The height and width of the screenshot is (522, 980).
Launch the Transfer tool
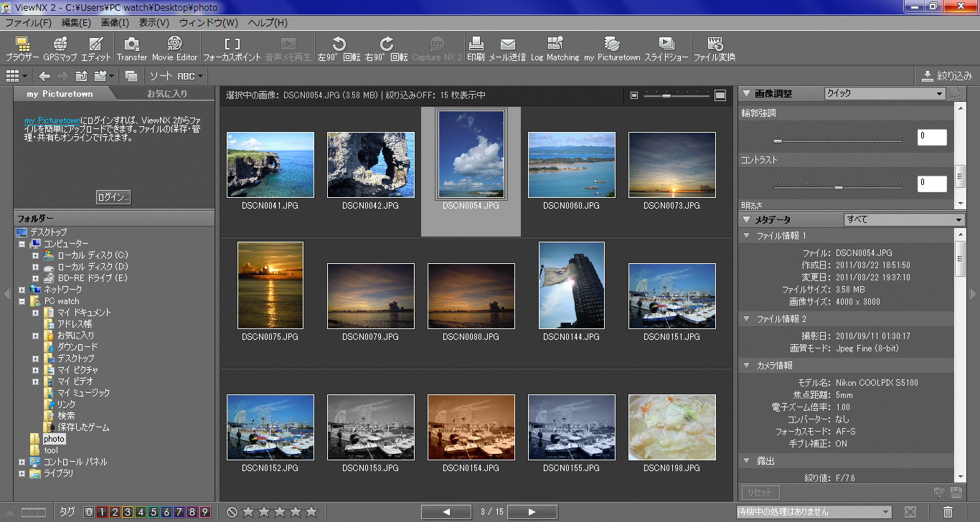pyautogui.click(x=131, y=49)
